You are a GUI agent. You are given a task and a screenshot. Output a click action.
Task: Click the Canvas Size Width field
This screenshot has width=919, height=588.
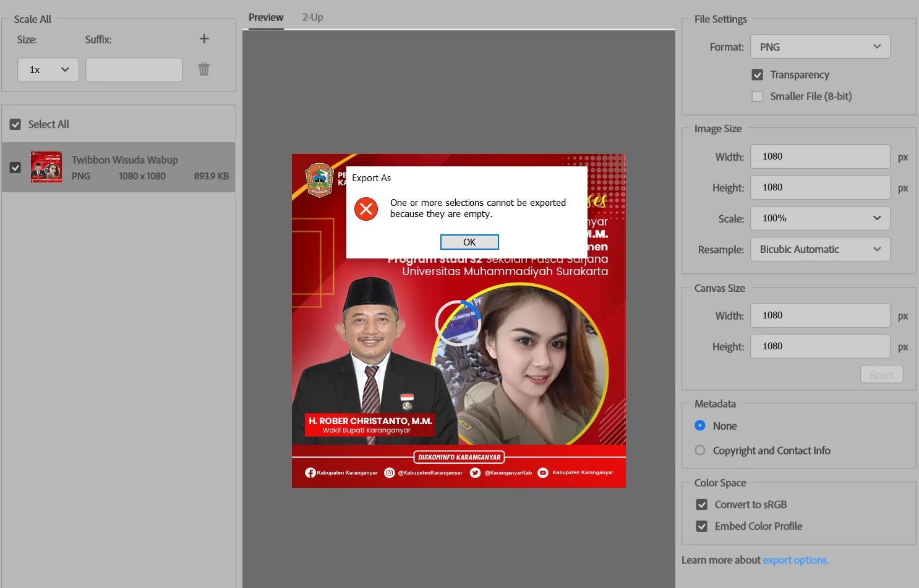pyautogui.click(x=820, y=315)
